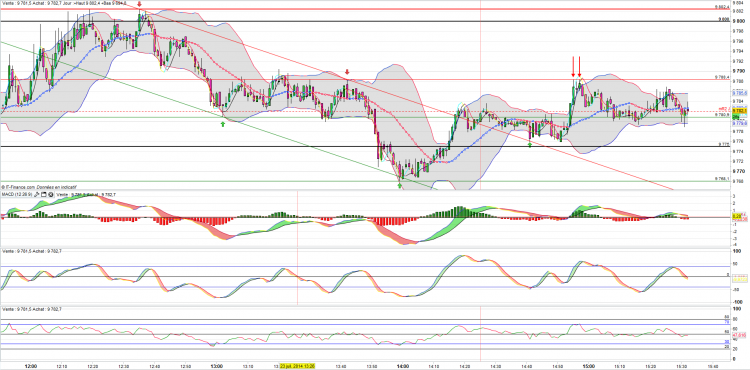Open MACD settings with the wrench icon
Image resolution: width=750 pixels, height=370 pixels.
pos(36,195)
